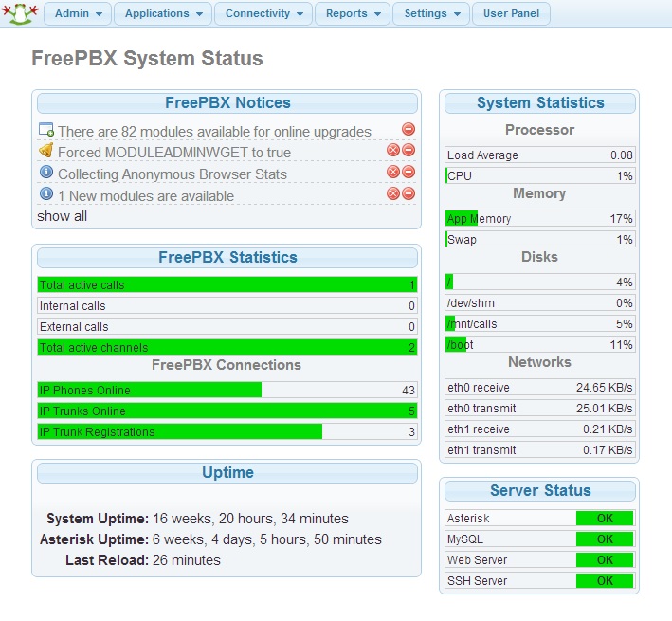Image resolution: width=672 pixels, height=621 pixels.
Task: Click the MODULEADMINWGET warning bell icon
Action: 45,151
